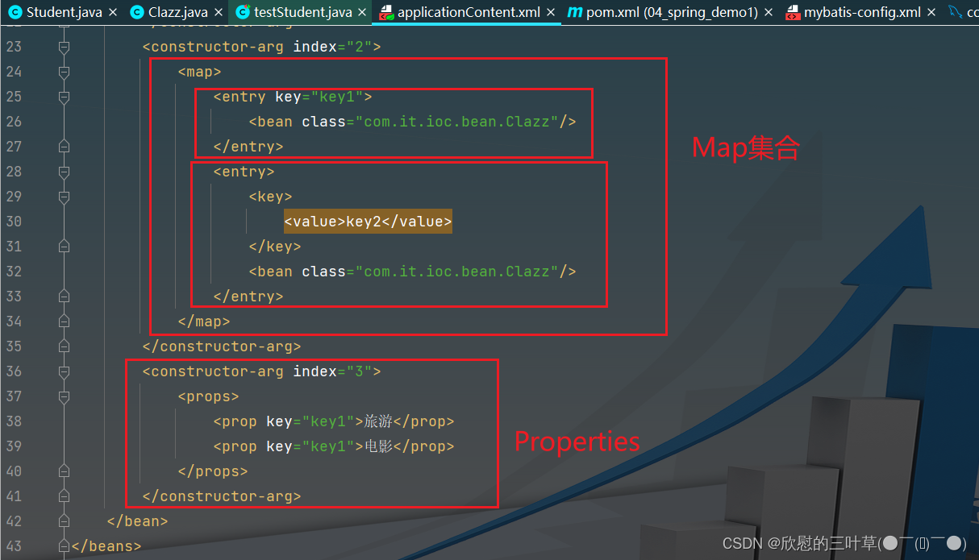Switch to the Clazz.java tab

177,12
